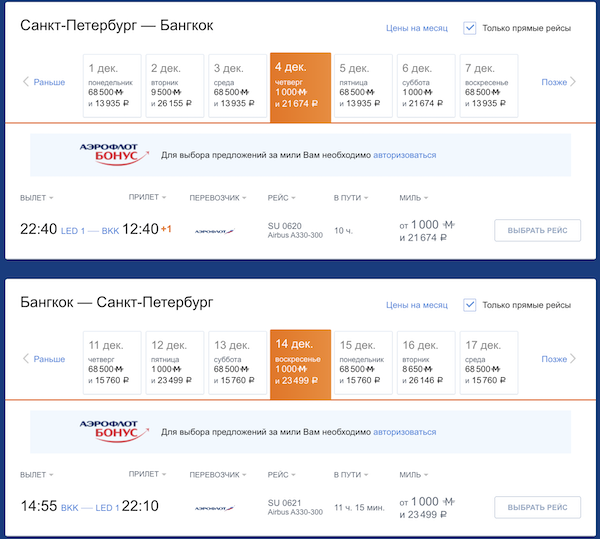Click the left arrow next to 'Раньше' for return dates

coord(26,359)
